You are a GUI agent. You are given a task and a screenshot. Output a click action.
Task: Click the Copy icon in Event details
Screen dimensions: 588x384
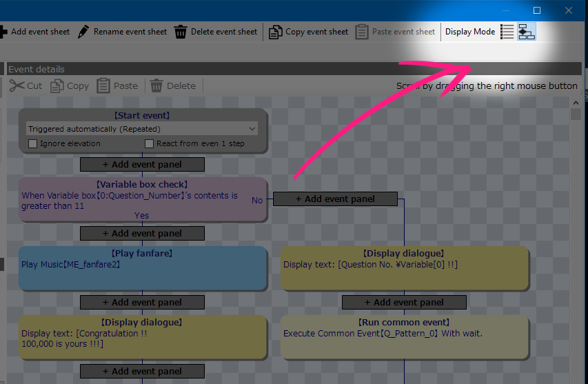coord(57,86)
